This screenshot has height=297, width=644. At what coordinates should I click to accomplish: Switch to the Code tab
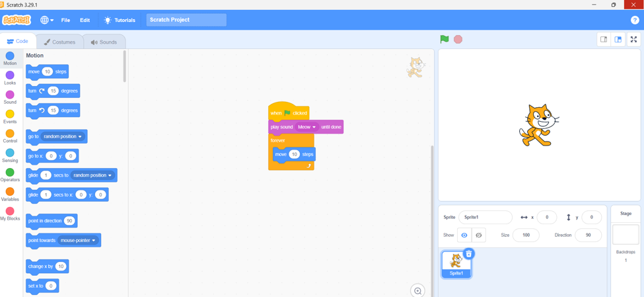18,42
